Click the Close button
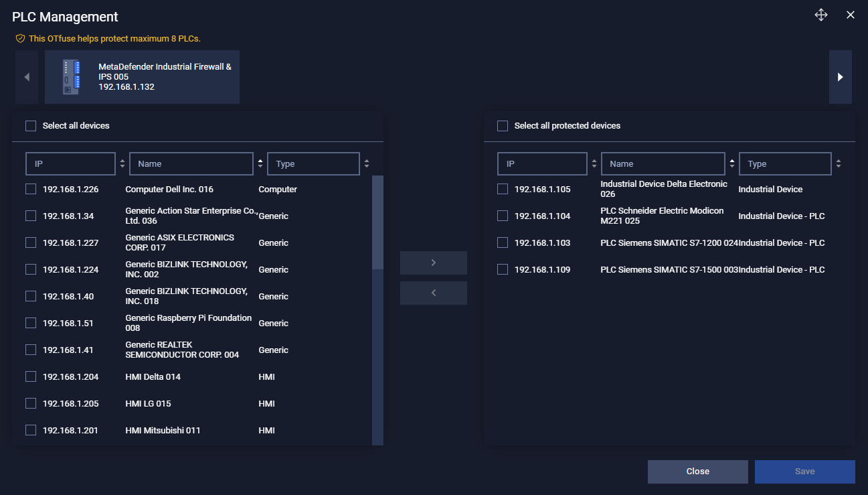This screenshot has height=495, width=868. pos(698,472)
